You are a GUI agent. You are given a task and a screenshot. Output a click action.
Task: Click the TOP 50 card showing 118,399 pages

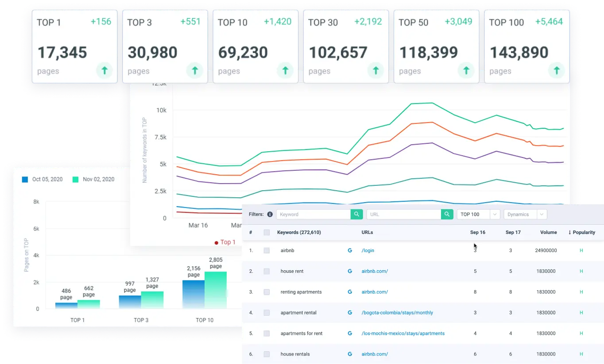pyautogui.click(x=437, y=46)
